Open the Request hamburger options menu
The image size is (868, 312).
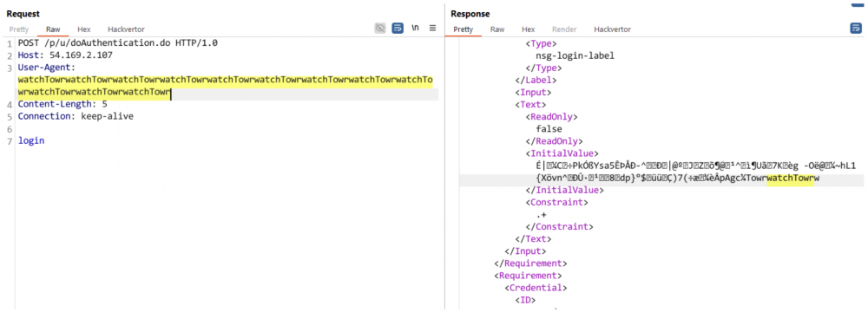coord(432,29)
